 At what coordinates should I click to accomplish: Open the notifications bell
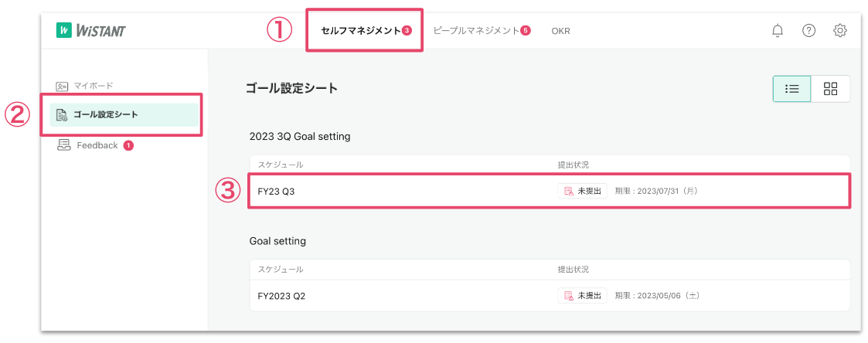[778, 30]
